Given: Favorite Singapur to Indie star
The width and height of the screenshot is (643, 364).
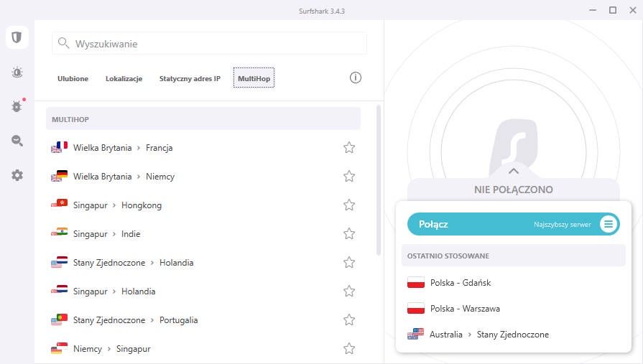Looking at the screenshot, I should click(x=349, y=233).
